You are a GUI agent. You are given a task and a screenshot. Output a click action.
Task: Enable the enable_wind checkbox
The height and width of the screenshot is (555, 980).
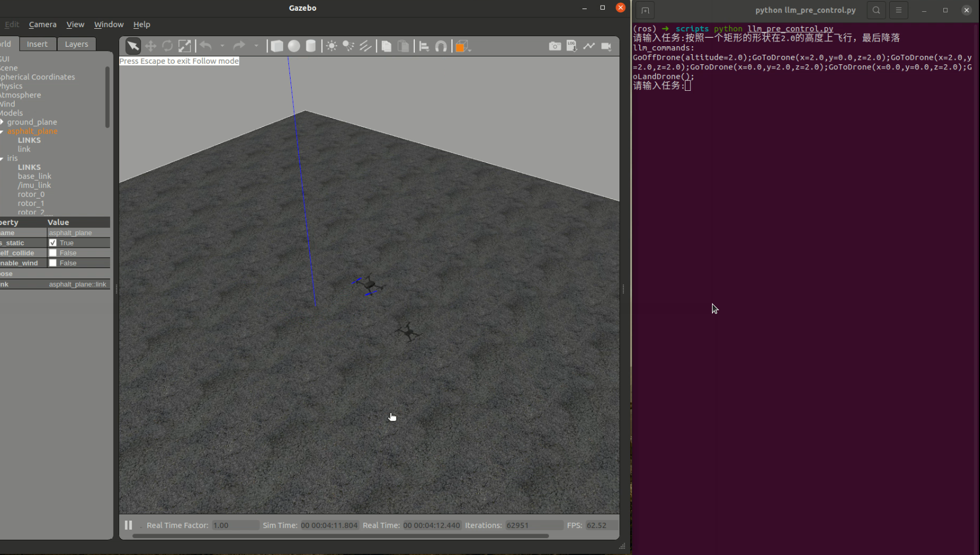pos(53,263)
